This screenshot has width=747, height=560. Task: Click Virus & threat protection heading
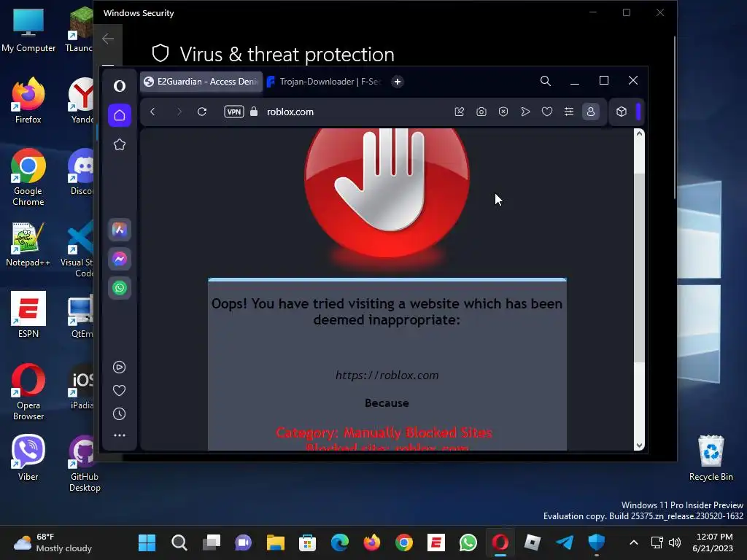(x=287, y=54)
